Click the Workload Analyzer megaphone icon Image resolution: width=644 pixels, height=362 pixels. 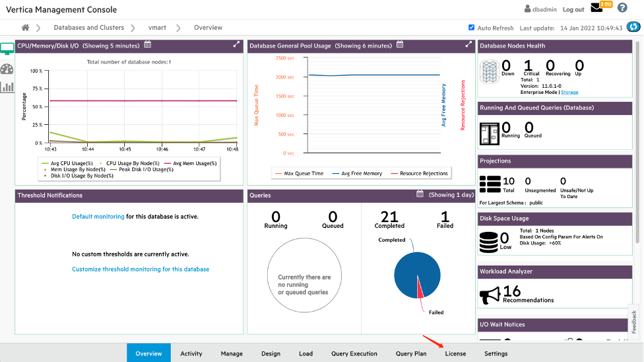pyautogui.click(x=490, y=295)
